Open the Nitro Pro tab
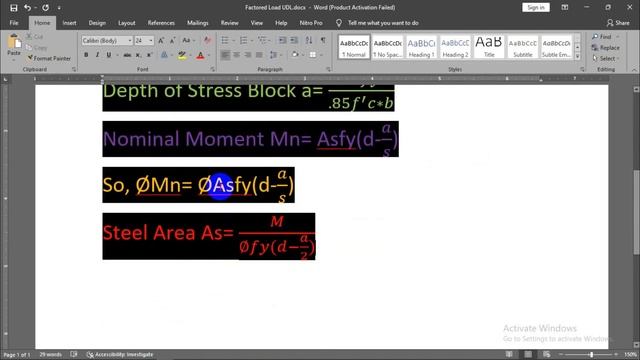The width and height of the screenshot is (640, 360). [311, 23]
